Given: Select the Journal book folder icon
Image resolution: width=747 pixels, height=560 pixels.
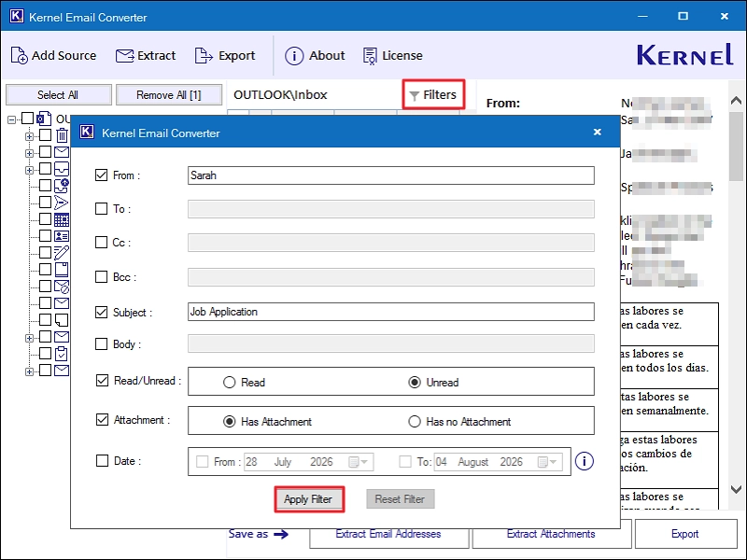Looking at the screenshot, I should (x=62, y=270).
